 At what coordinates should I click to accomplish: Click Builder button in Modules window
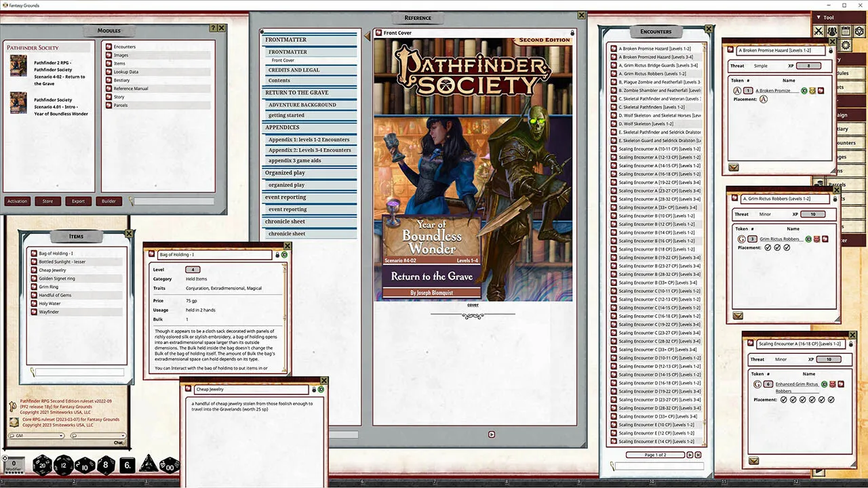click(x=109, y=201)
